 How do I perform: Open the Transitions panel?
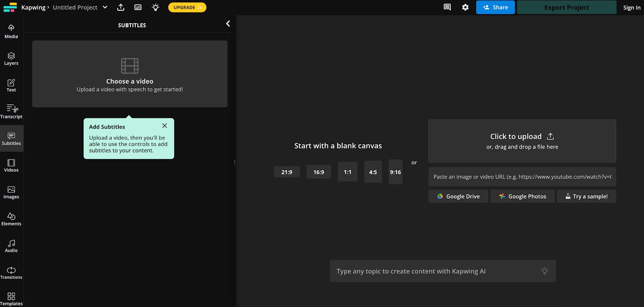point(11,272)
